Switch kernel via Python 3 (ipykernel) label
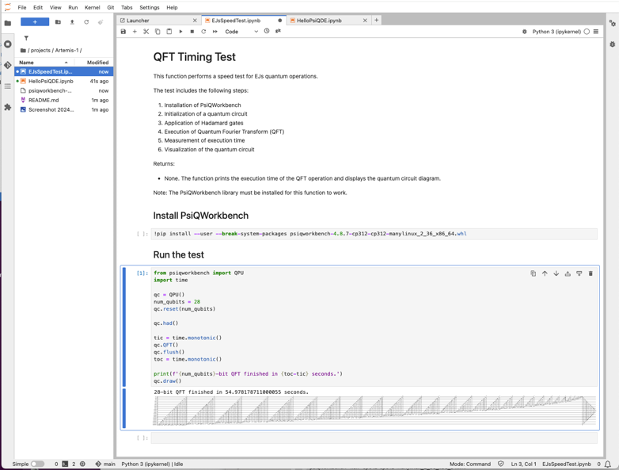Screen dimensions: 620x470 [556, 32]
